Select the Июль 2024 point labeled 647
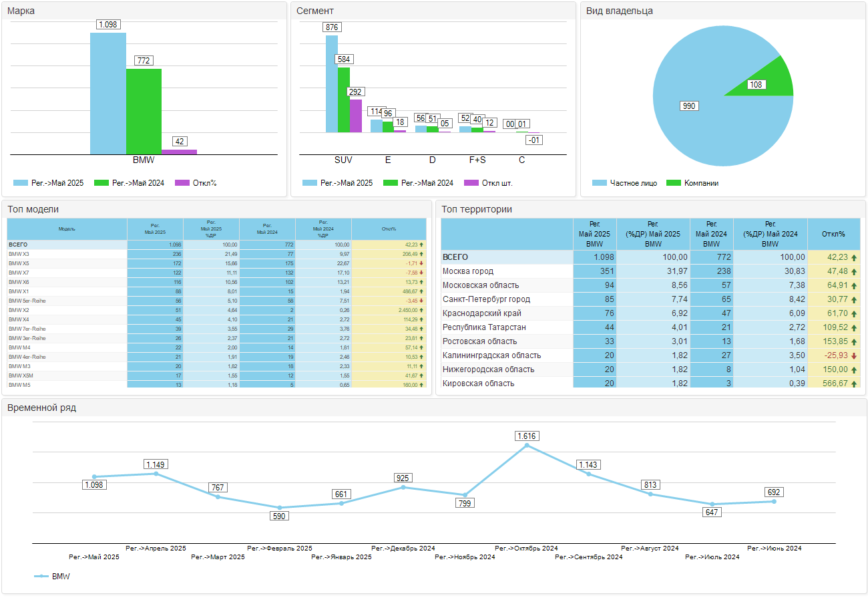Screen dimensions: 868x614 click(712, 504)
